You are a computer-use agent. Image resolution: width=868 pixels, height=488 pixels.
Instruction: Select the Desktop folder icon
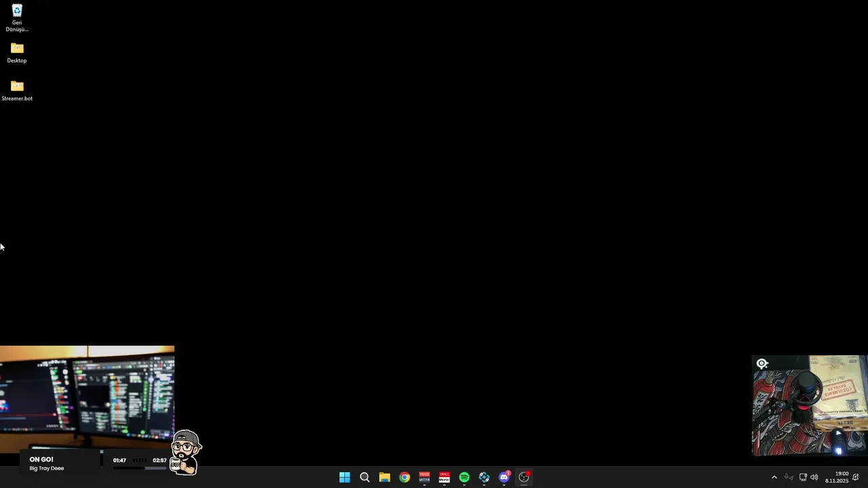pyautogui.click(x=17, y=53)
